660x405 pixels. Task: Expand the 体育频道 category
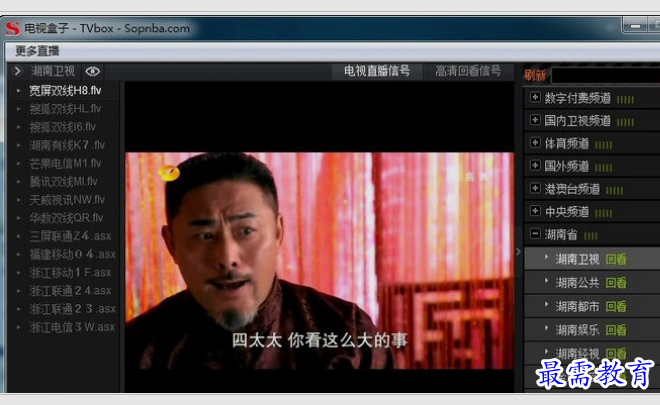pyautogui.click(x=535, y=143)
